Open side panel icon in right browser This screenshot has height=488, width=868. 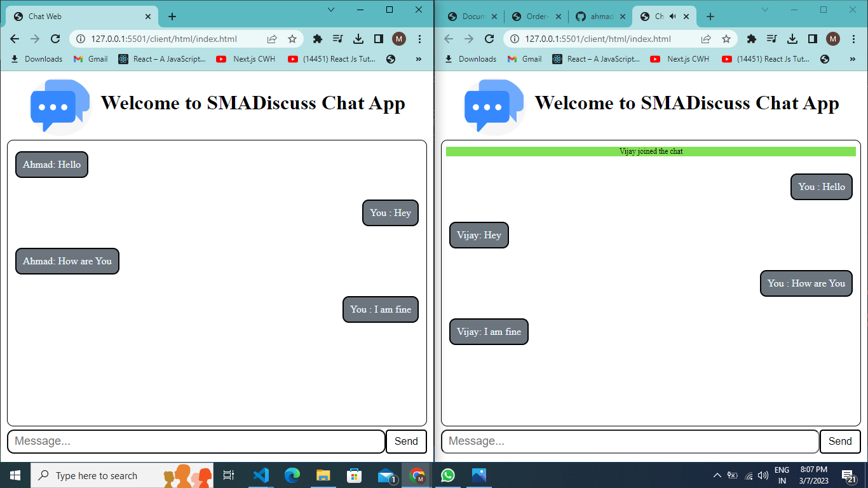point(813,39)
